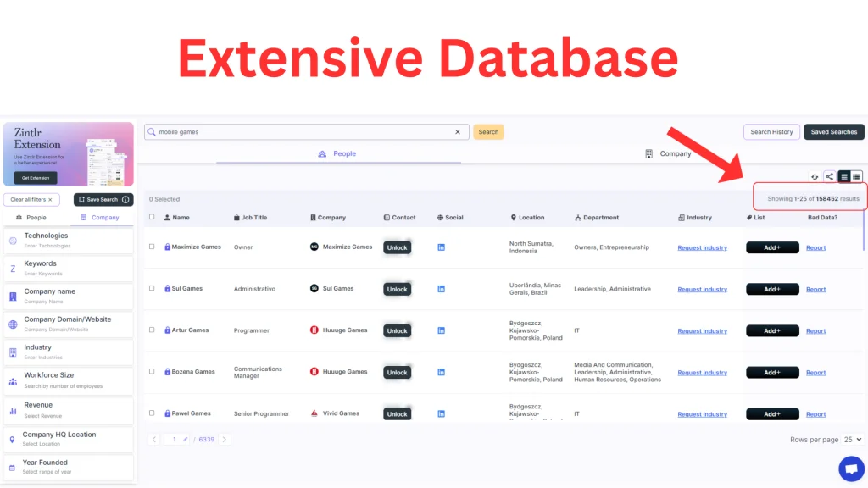The height and width of the screenshot is (488, 868).
Task: Check the Sul Games row checkbox
Action: pyautogui.click(x=153, y=289)
